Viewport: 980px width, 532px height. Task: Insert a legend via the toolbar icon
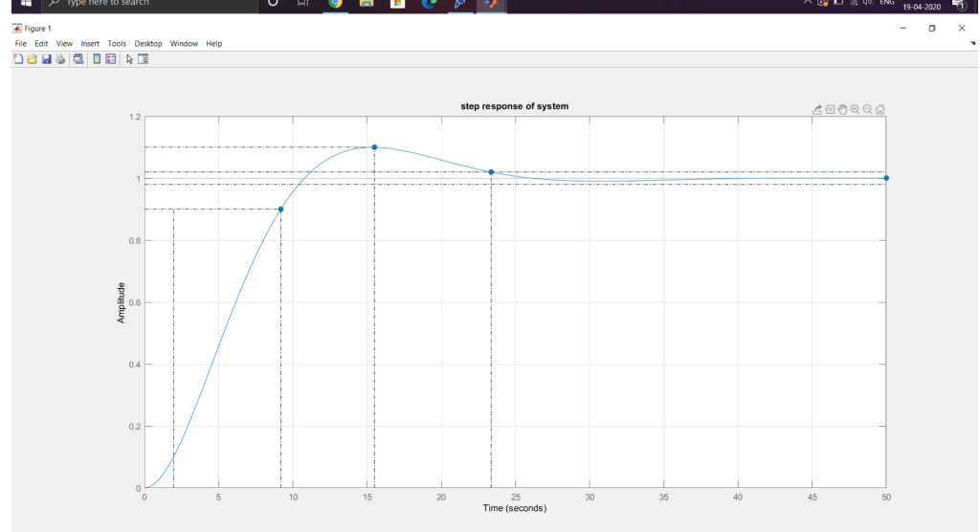(x=111, y=58)
